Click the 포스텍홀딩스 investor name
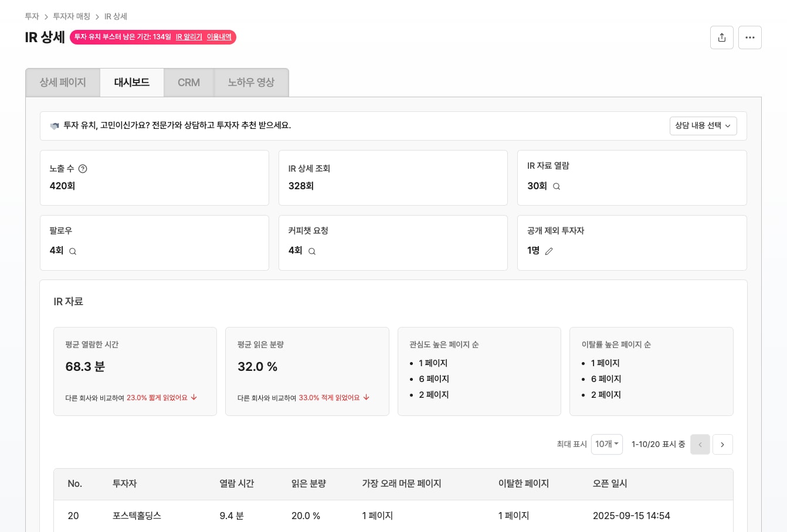 [x=137, y=516]
